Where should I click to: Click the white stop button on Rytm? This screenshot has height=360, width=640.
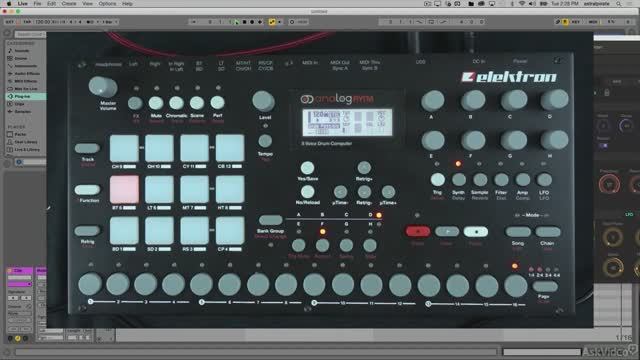coord(476,232)
